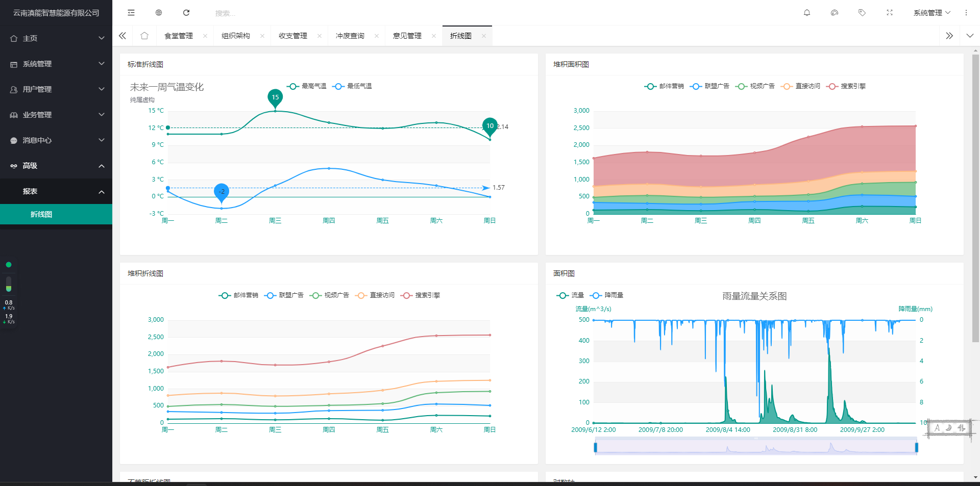Expand the 系统管理 sidebar menu
980x486 pixels.
[56, 64]
